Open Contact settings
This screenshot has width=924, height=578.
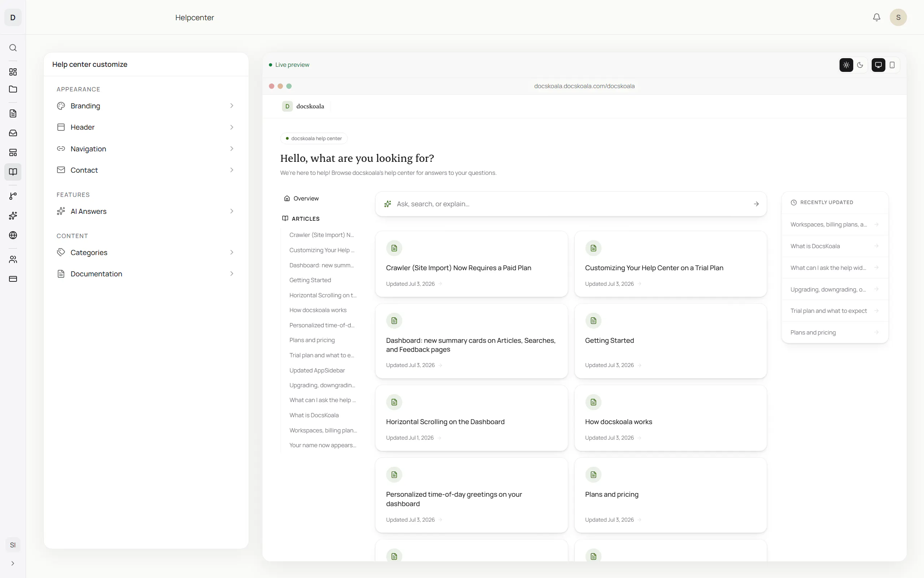146,170
